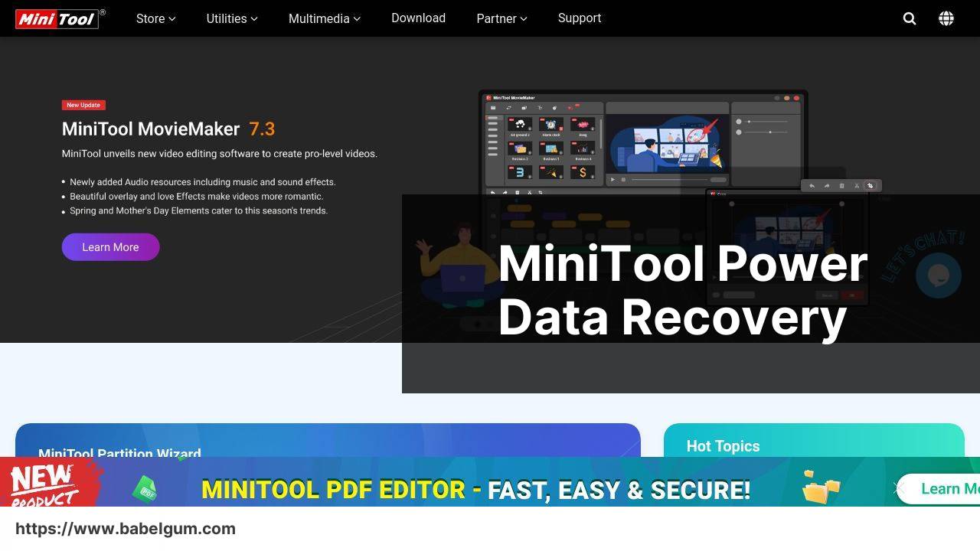This screenshot has height=551, width=980.
Task: Click Learn More on PDF Editor banner
Action: pyautogui.click(x=939, y=488)
